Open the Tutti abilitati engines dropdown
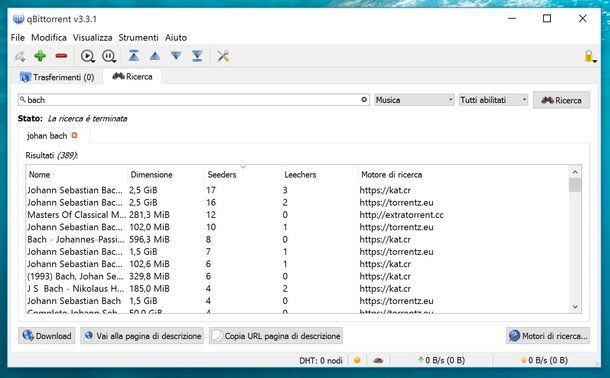Screen dimensions: 610x378 pyautogui.click(x=493, y=100)
